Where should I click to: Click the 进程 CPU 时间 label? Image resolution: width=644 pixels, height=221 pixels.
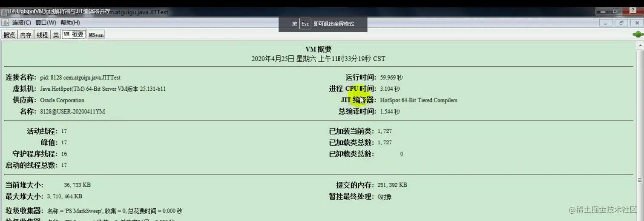(353, 89)
